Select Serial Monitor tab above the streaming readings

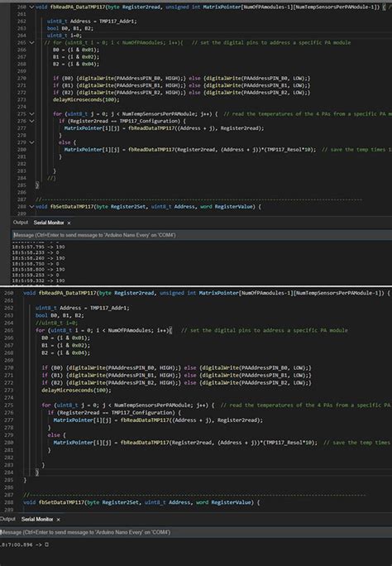pos(49,223)
